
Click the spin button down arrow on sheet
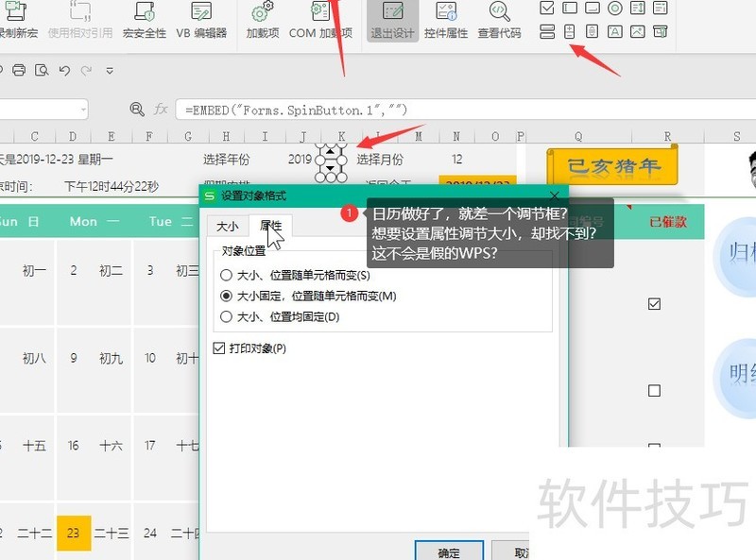pyautogui.click(x=330, y=168)
